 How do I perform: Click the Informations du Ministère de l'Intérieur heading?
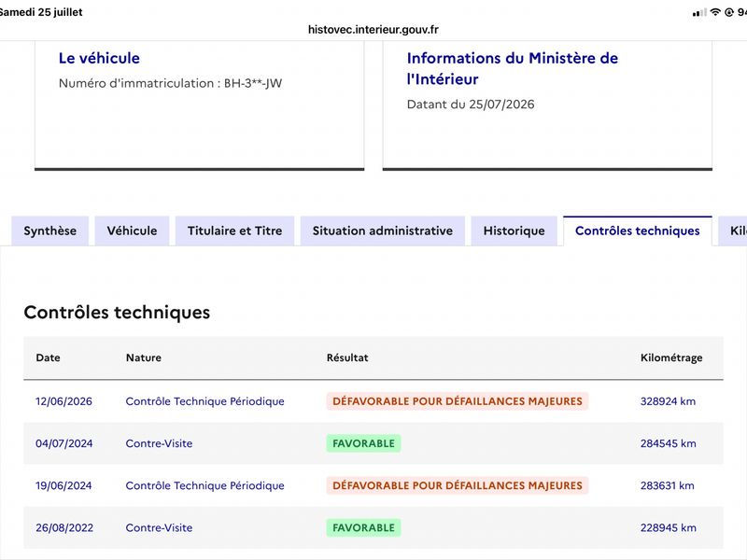[x=512, y=68]
